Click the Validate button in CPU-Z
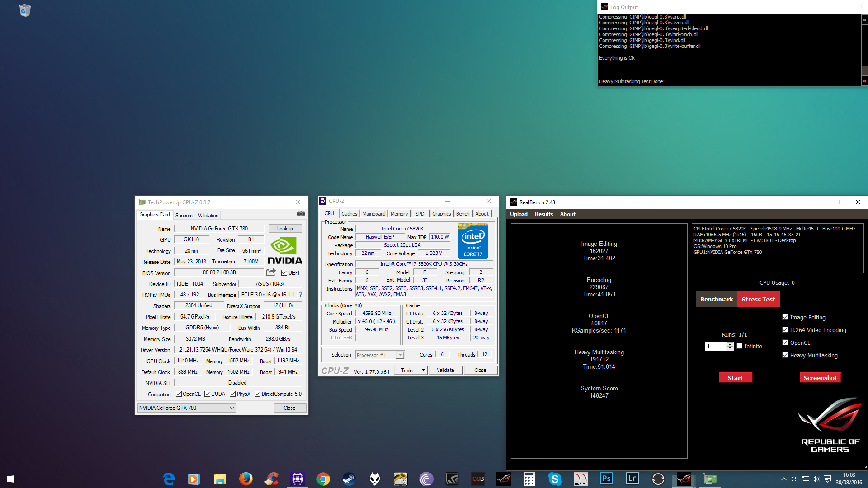This screenshot has height=488, width=868. [x=445, y=370]
